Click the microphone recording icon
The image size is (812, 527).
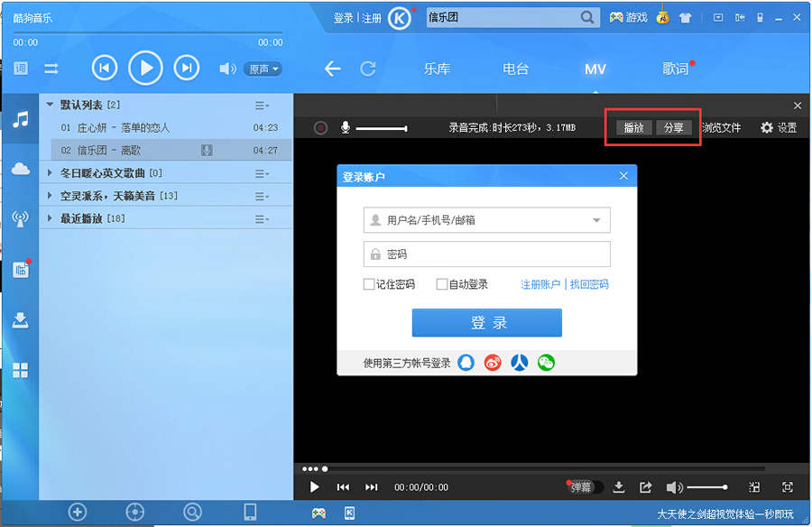pos(346,127)
